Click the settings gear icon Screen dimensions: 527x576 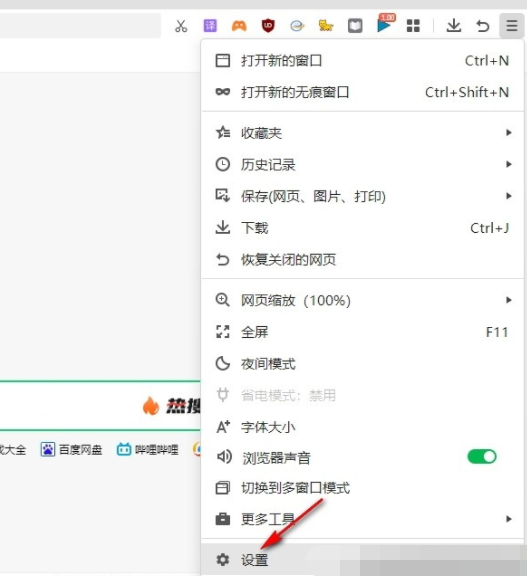point(223,559)
